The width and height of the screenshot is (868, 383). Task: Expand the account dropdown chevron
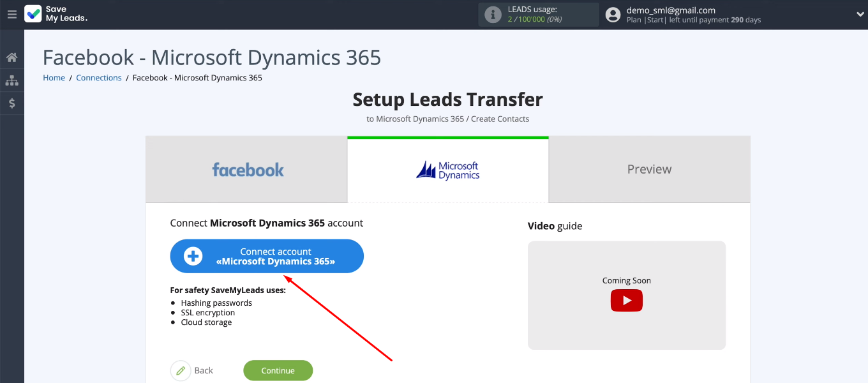859,14
